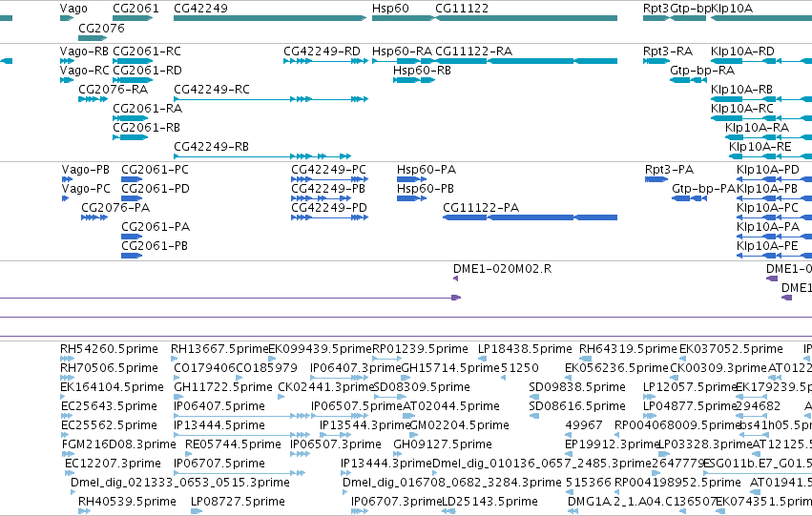
Task: Click the CG42249 gene bar
Action: (x=270, y=18)
